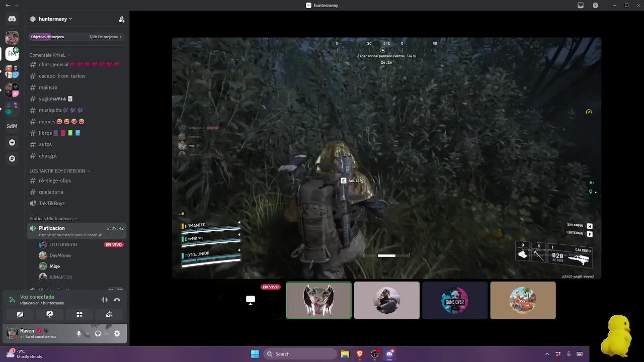Go back with the left arrow
This screenshot has width=644, height=362.
(8, 6)
